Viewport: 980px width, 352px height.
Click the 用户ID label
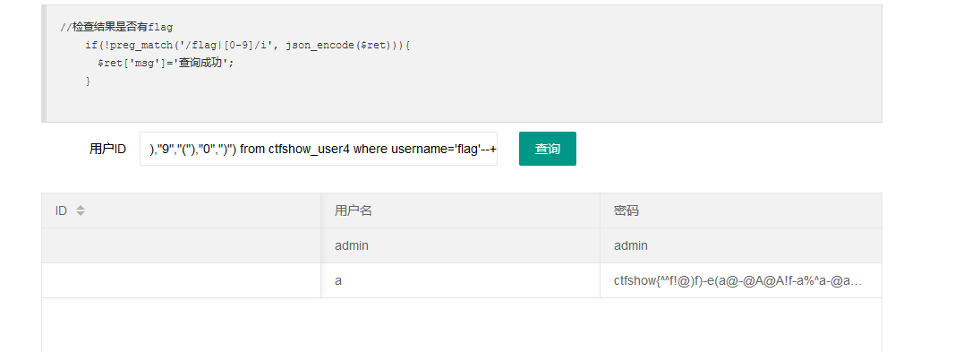[107, 149]
